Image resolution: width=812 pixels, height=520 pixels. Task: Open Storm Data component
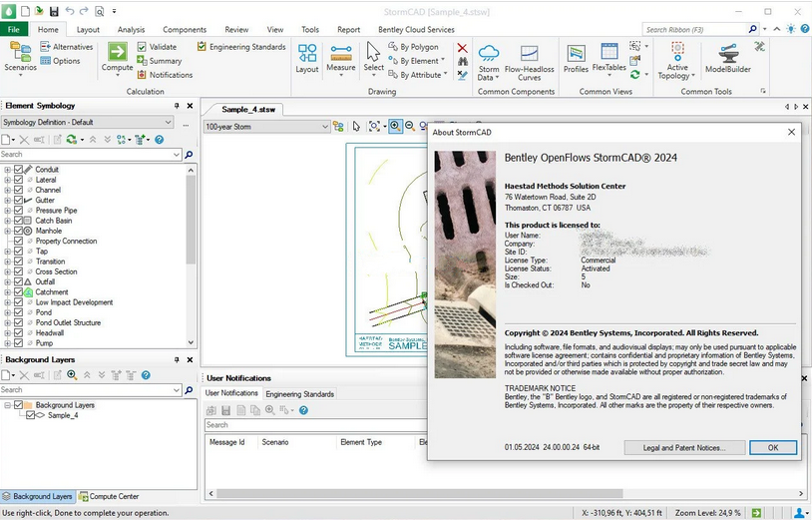(489, 62)
